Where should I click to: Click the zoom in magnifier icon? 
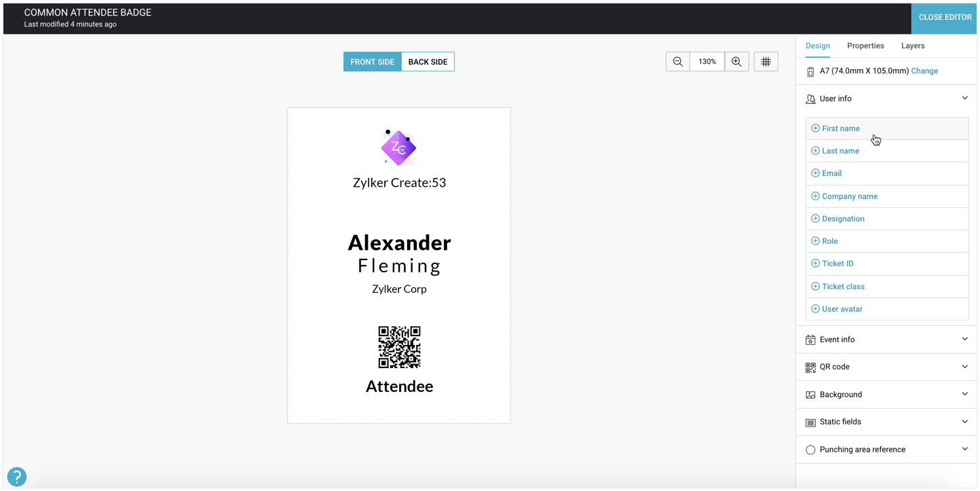[x=736, y=62]
